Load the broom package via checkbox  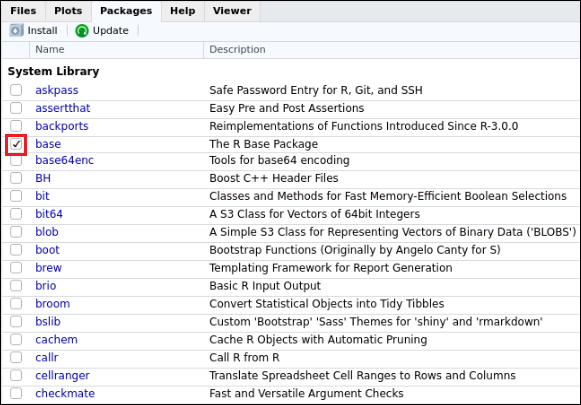(x=16, y=303)
